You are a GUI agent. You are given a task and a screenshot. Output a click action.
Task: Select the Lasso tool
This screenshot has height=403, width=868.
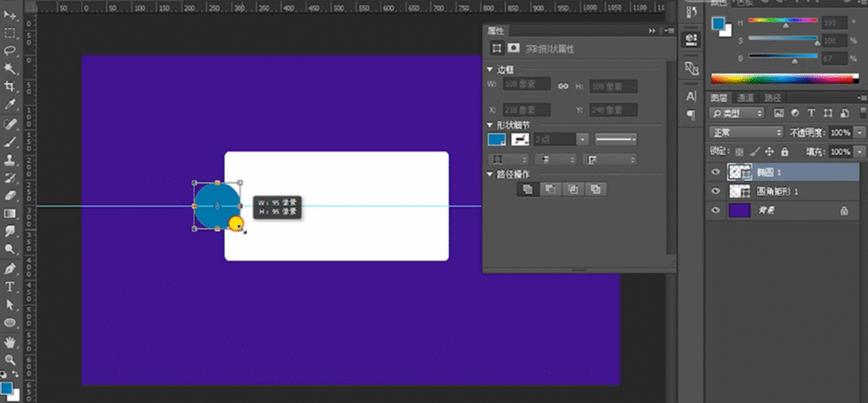point(10,50)
